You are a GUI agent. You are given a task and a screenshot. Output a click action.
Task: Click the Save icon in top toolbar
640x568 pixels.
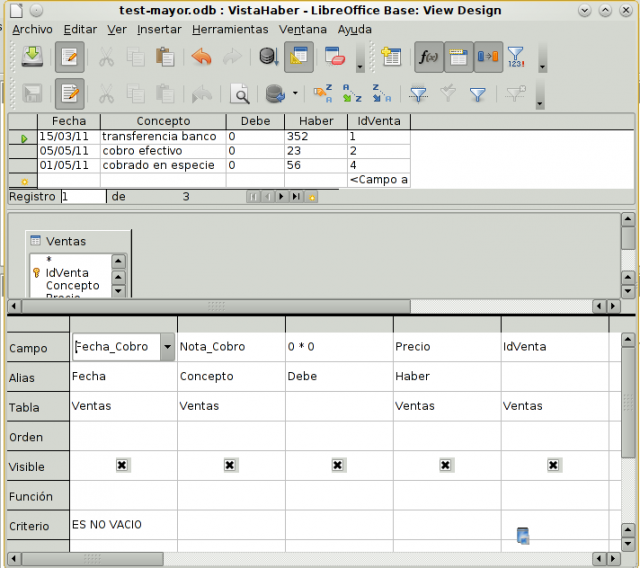tap(32, 57)
